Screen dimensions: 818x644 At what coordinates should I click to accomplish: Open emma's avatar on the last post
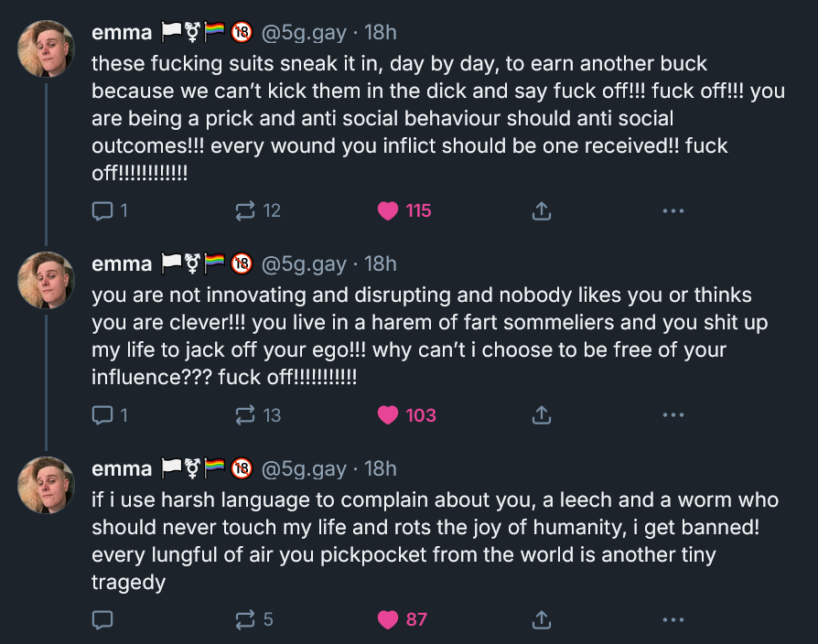tap(46, 485)
